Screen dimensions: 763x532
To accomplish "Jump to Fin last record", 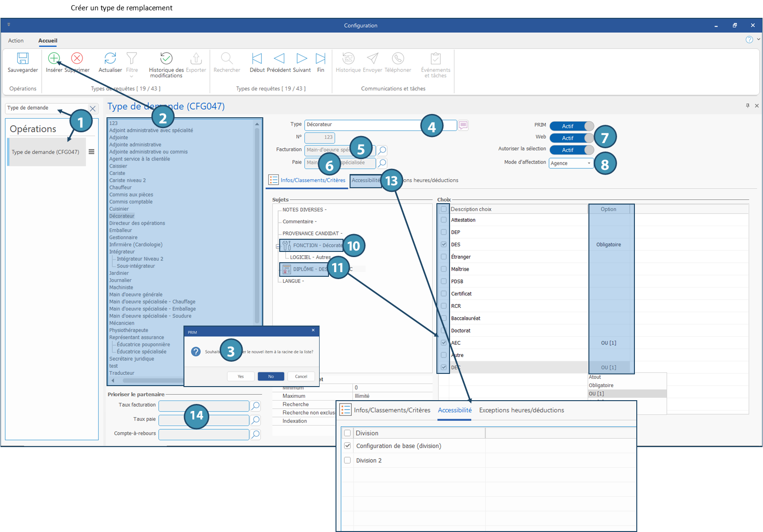I will (320, 58).
